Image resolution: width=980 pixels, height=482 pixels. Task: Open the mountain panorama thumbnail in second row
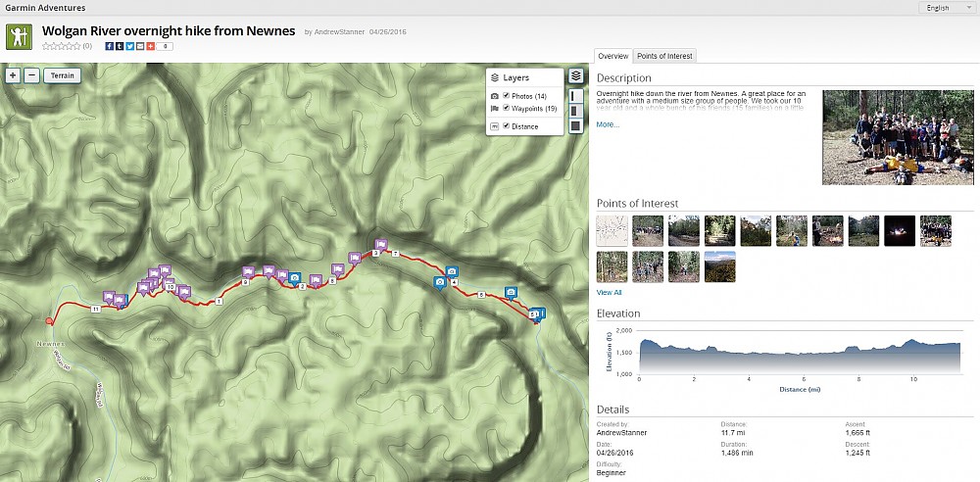(720, 266)
